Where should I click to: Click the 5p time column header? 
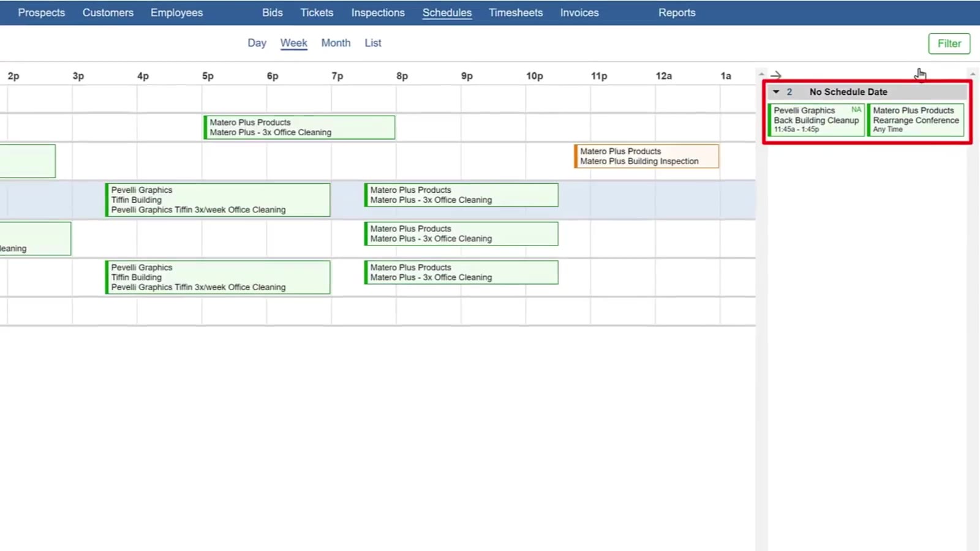[208, 76]
